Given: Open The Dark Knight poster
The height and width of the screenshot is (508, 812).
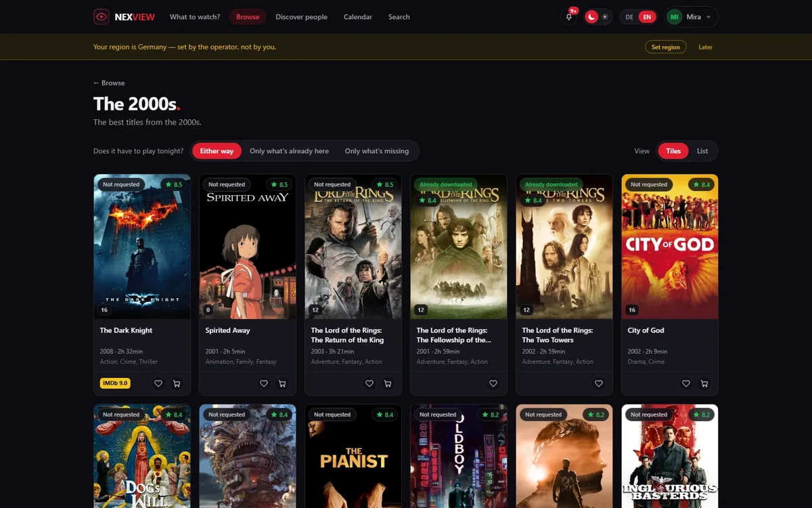Looking at the screenshot, I should [142, 247].
